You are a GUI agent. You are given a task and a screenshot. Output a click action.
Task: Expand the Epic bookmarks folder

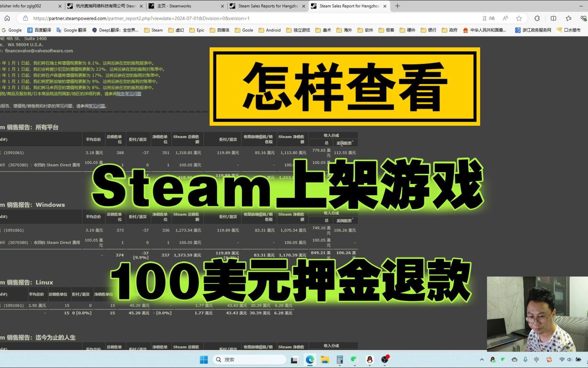pyautogui.click(x=197, y=30)
